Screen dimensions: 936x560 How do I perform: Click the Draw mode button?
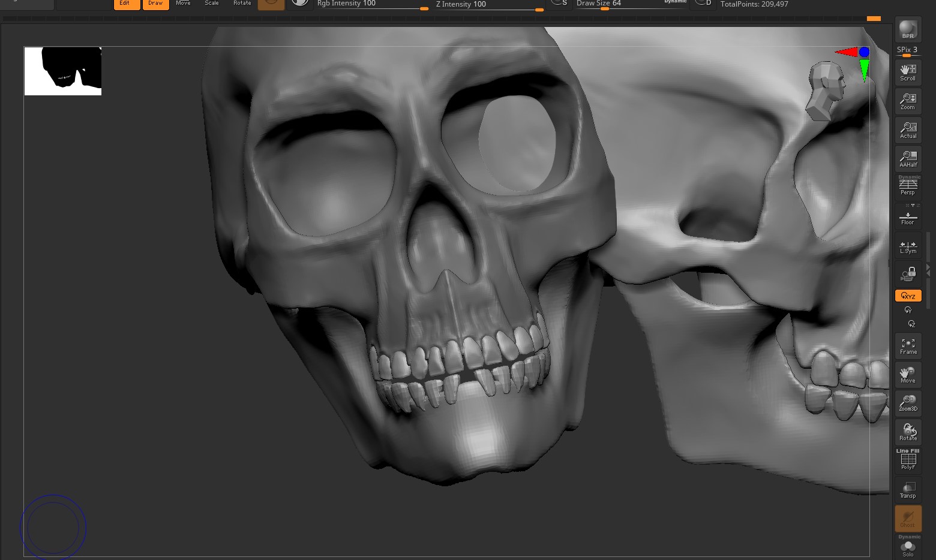(x=155, y=4)
